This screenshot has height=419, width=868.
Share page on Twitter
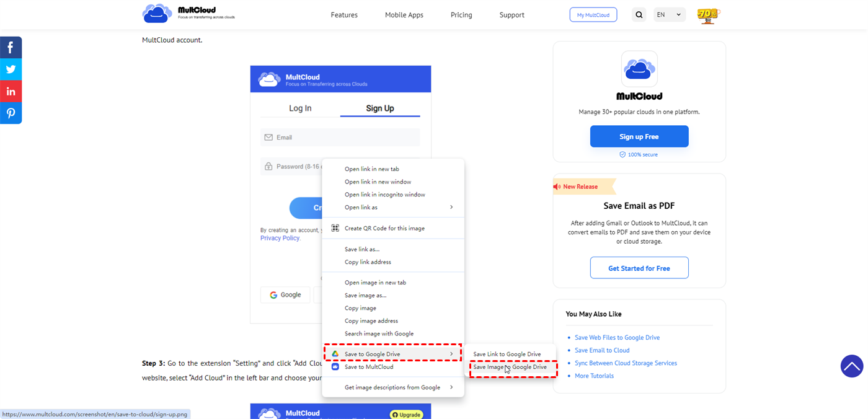[11, 69]
